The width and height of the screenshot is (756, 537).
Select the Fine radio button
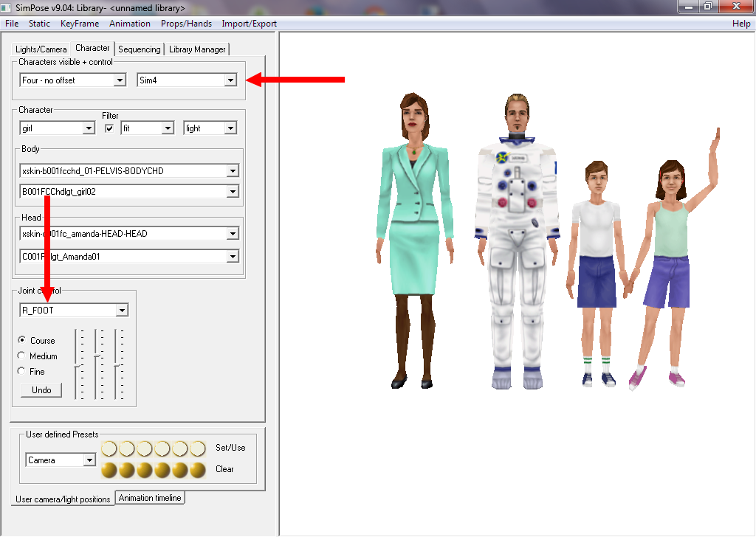pos(21,372)
